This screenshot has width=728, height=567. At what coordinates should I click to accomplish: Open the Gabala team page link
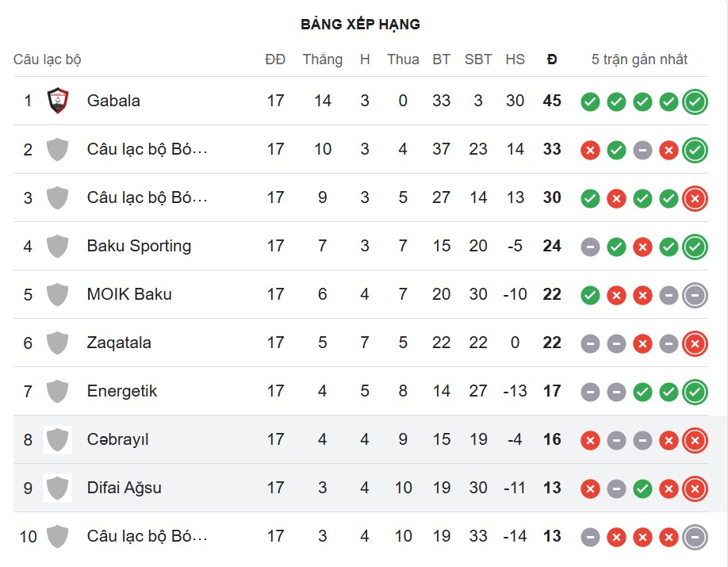coord(114,101)
